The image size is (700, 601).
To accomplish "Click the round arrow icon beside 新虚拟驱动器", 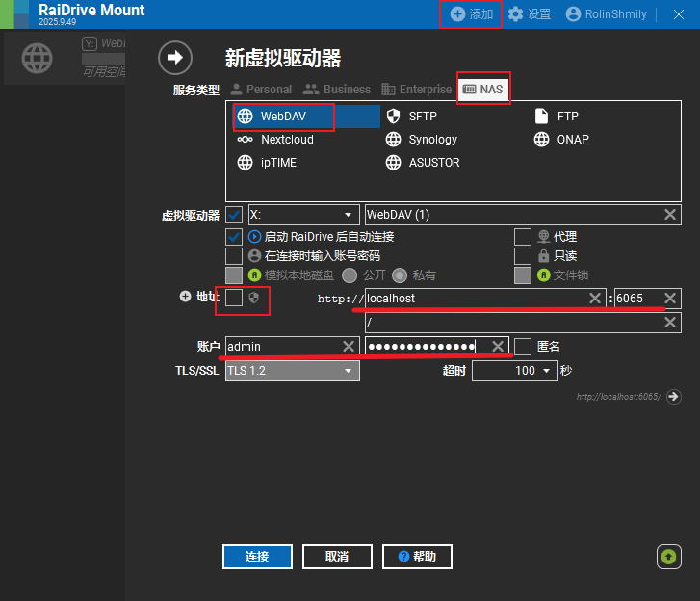I will coord(175,58).
